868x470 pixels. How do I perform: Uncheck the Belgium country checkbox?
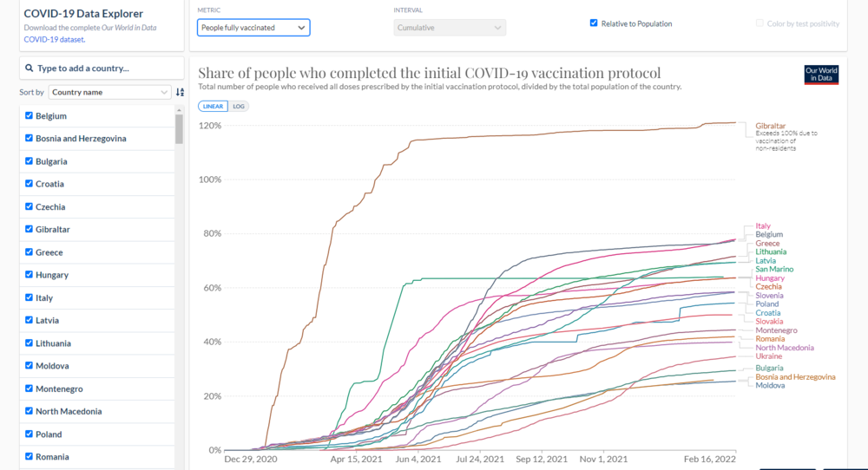coord(30,115)
